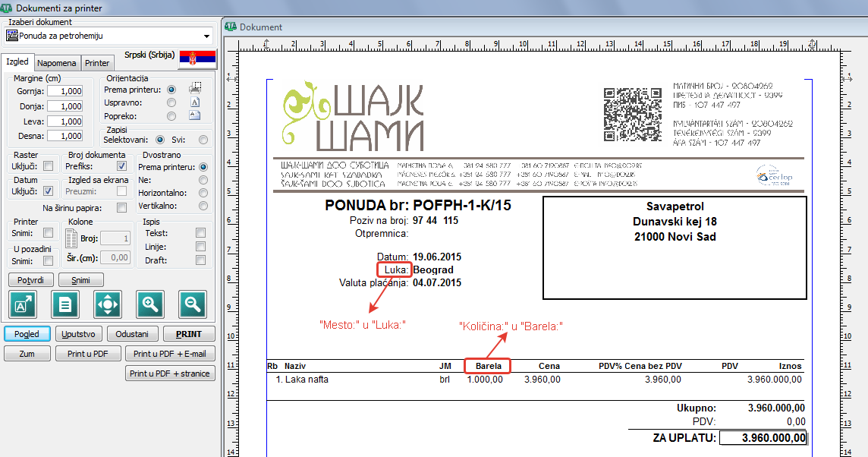Check the Draft option under Ispis
This screenshot has width=868, height=457.
click(x=200, y=260)
